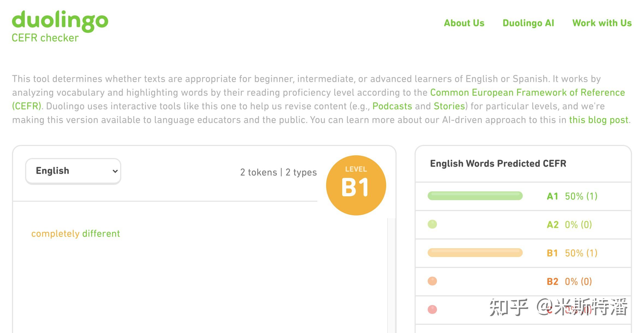Click the red dot indicator row
644x333 pixels.
point(432,309)
